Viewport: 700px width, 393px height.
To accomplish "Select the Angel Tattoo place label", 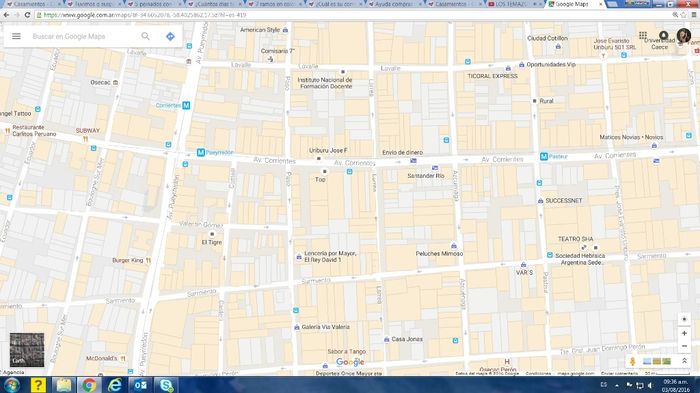I will [x=16, y=114].
